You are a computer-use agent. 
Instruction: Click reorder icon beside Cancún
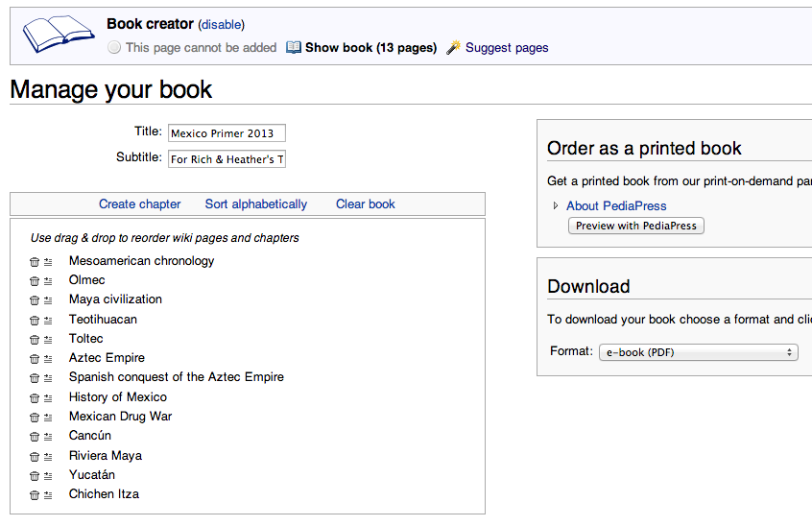48,437
